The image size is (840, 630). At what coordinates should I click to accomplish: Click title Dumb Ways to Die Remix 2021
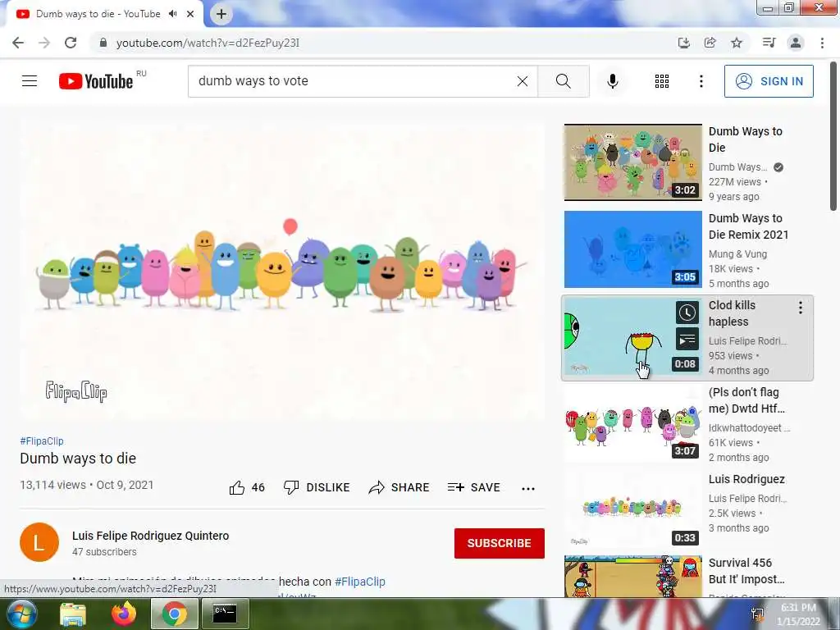point(748,226)
